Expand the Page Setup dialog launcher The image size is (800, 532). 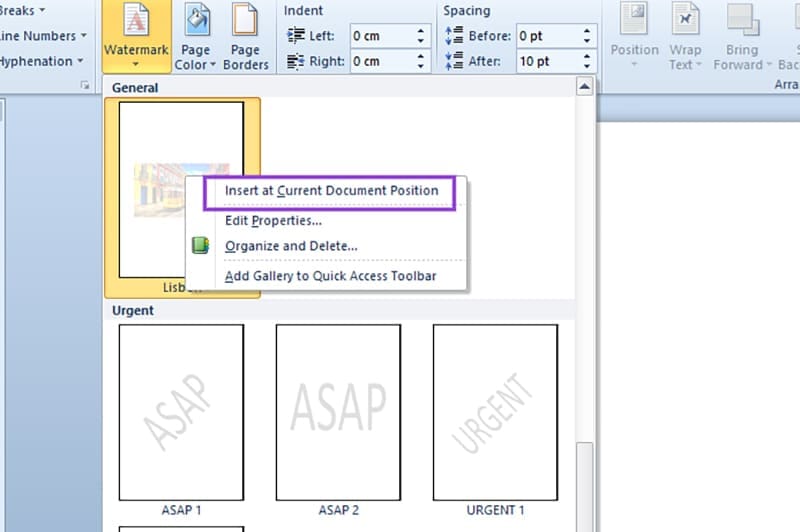pos(84,87)
